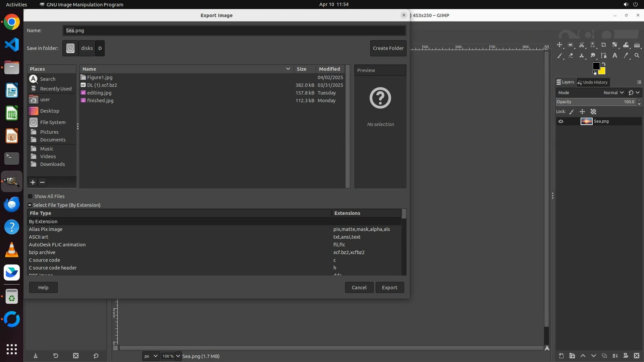Viewport: 644px width, 362px height.
Task: Select the Eraser tool
Action: click(x=571, y=56)
